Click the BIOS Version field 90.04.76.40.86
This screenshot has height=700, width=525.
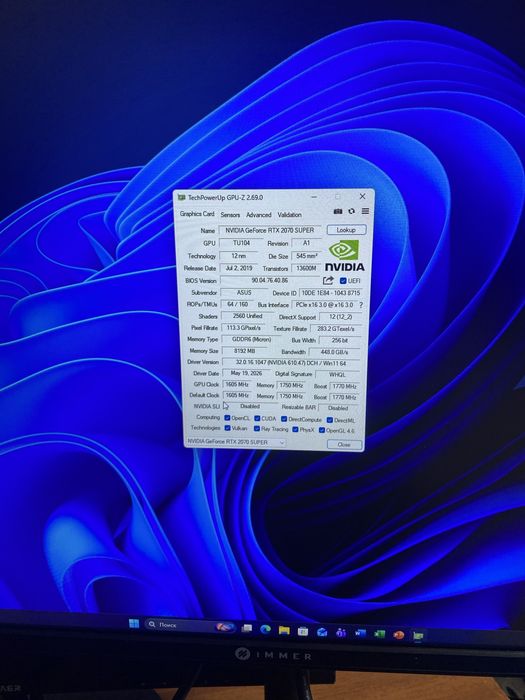pyautogui.click(x=270, y=280)
